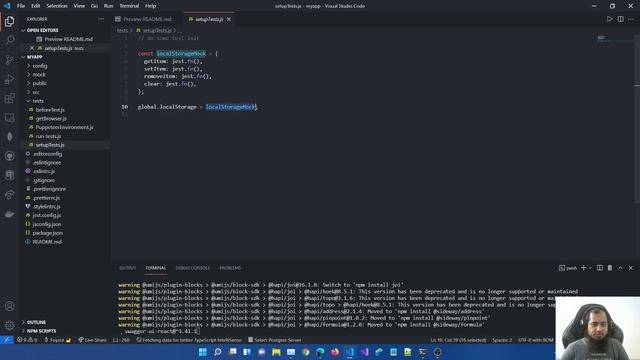Open File Explorer from taskbar

[276, 352]
